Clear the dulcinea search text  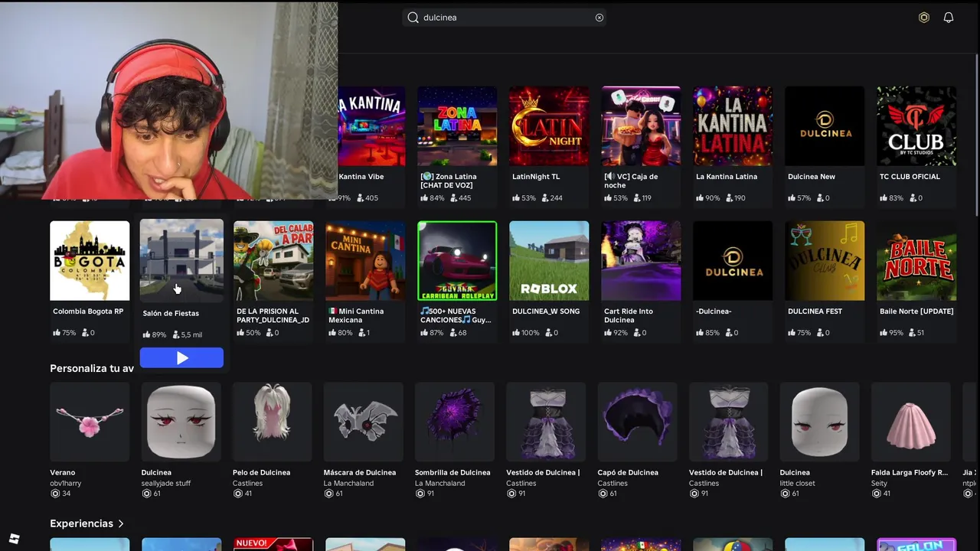pyautogui.click(x=599, y=18)
